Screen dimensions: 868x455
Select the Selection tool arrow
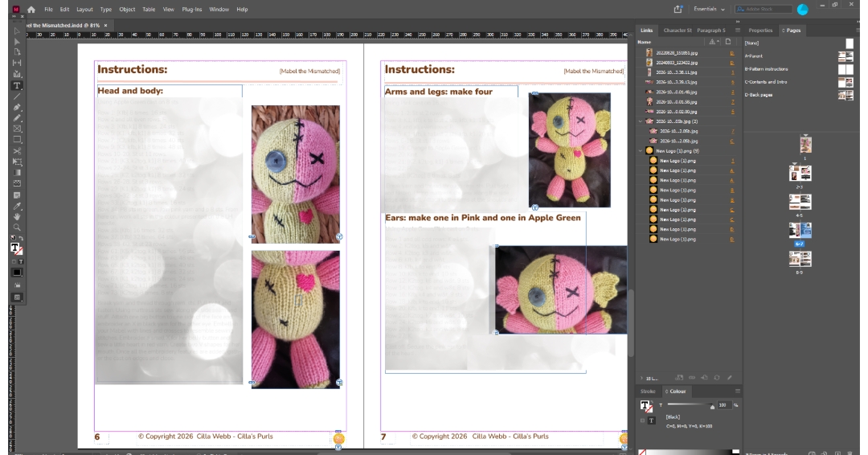17,31
